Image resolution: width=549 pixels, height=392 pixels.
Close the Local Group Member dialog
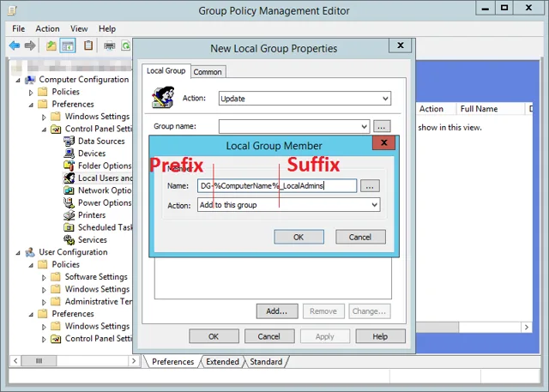coord(383,142)
